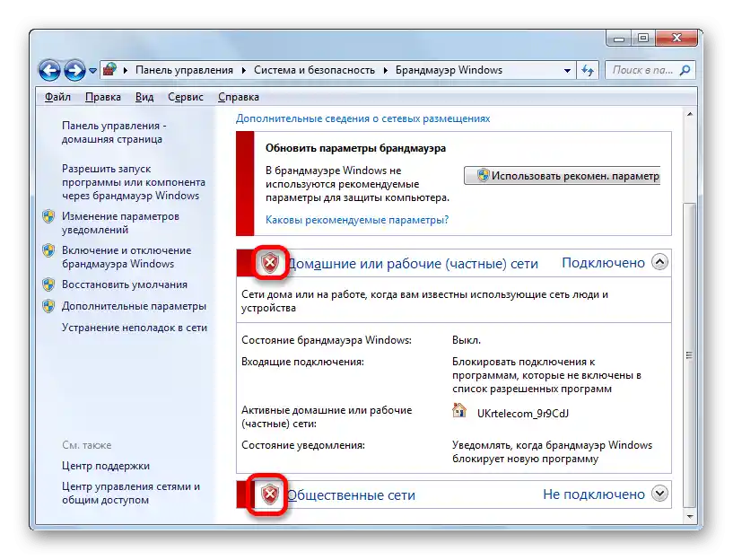Open breadcrumb arrow before Панель управления
The width and height of the screenshot is (733, 560).
126,71
